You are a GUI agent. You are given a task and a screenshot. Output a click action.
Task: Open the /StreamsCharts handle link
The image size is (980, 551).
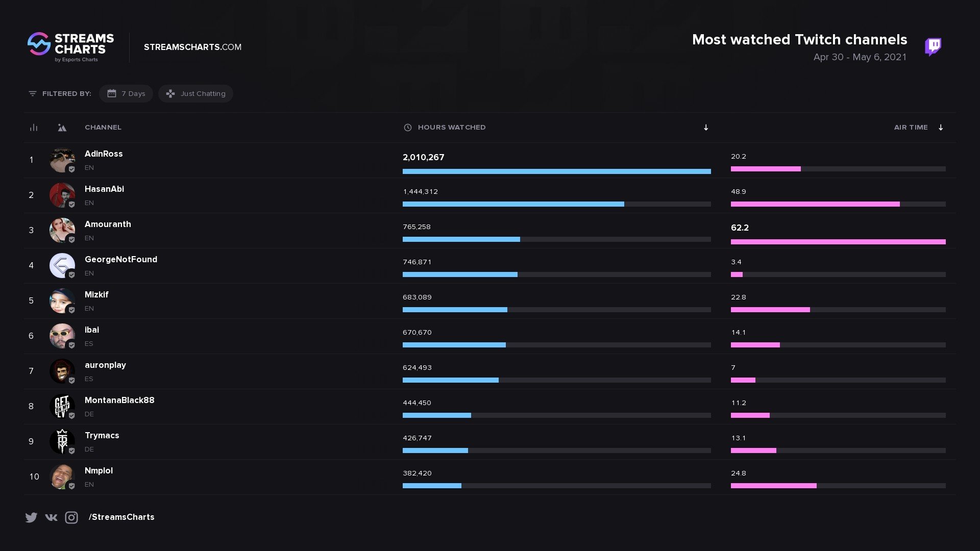[121, 517]
